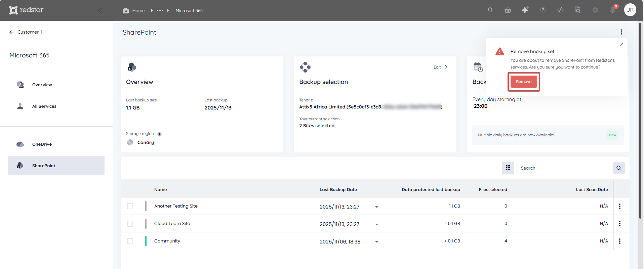The image size is (644, 269).
Task: Open the help question mark icon
Action: point(543,10)
